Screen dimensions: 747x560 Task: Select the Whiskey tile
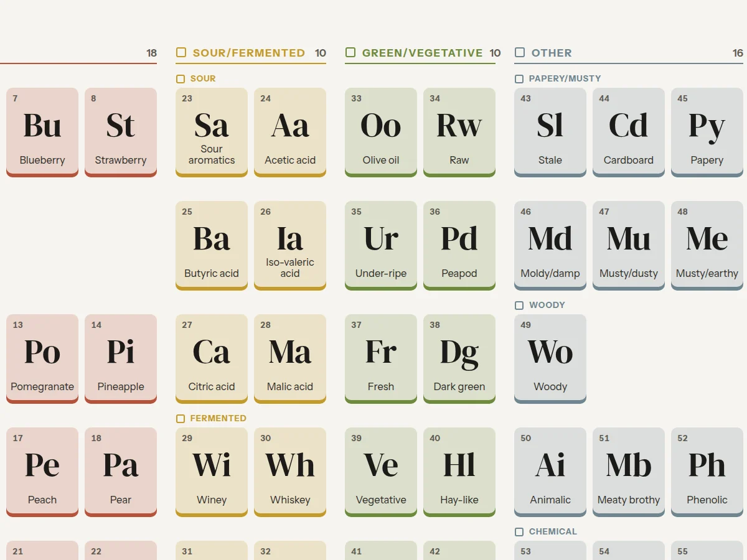tap(290, 472)
